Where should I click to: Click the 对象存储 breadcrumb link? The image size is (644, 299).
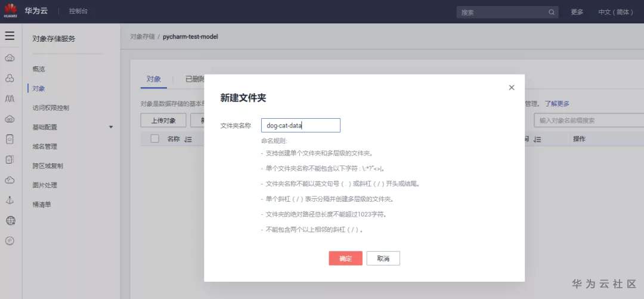[142, 36]
